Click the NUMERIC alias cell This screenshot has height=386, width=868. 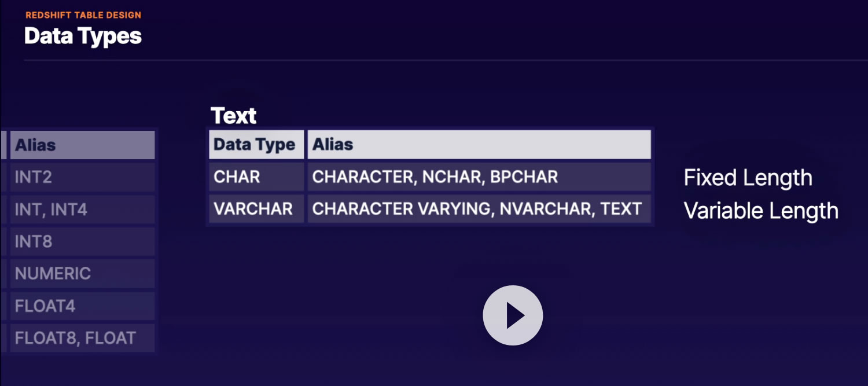82,273
